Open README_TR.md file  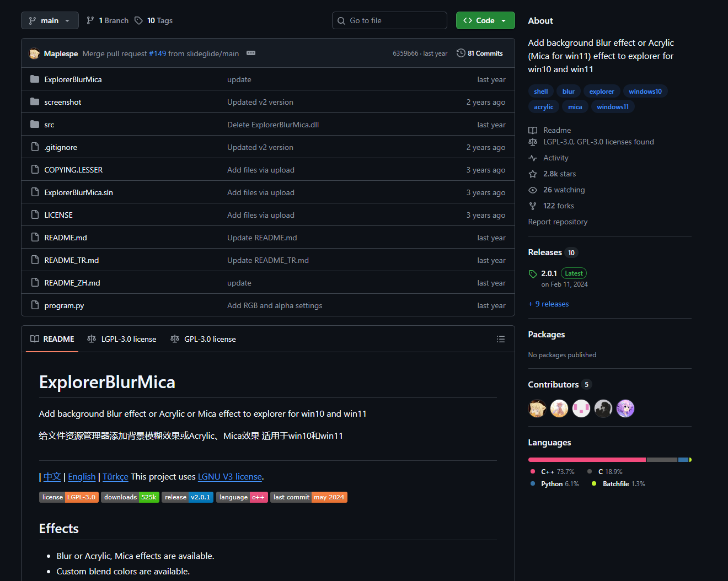(x=72, y=260)
